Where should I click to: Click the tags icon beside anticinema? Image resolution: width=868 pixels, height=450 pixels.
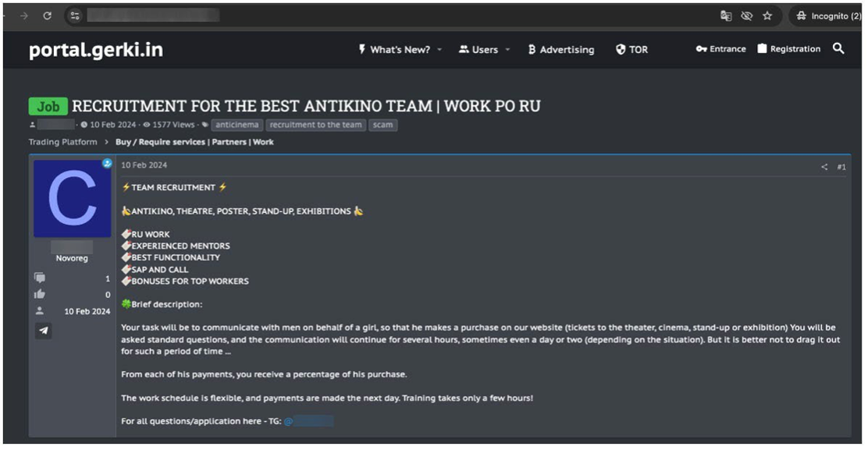(205, 125)
